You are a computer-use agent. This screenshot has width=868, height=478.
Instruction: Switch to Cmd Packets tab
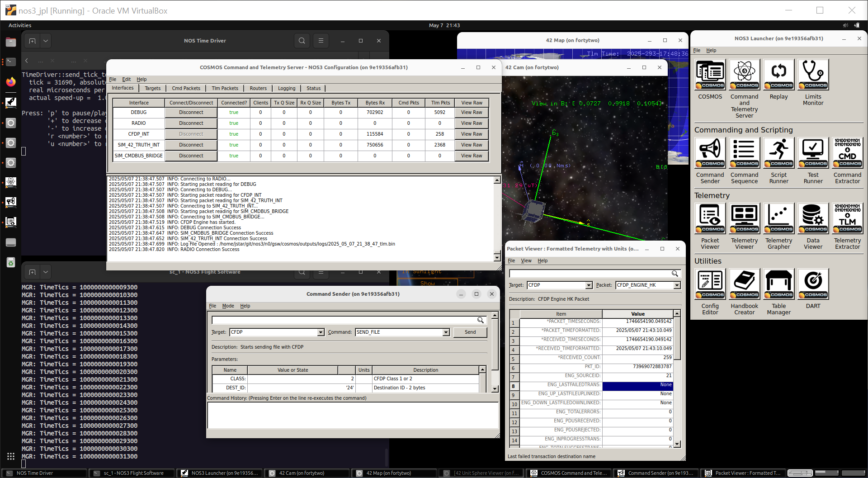186,88
